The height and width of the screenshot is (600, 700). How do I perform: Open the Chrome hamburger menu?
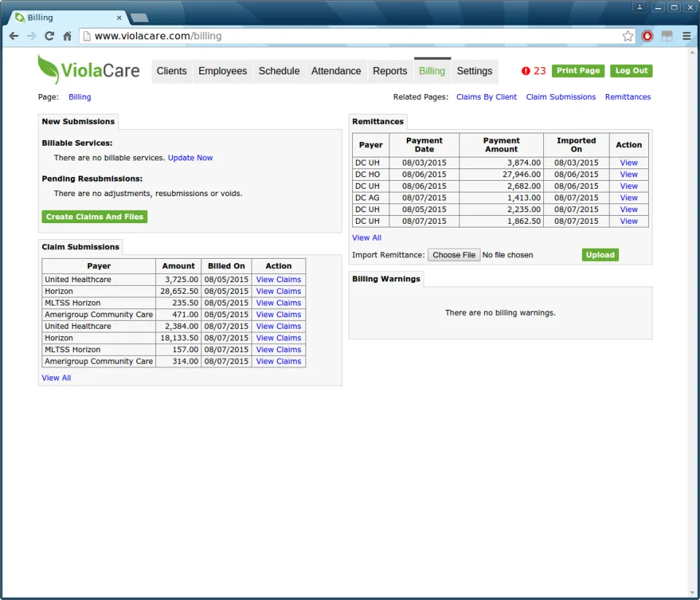(x=687, y=36)
